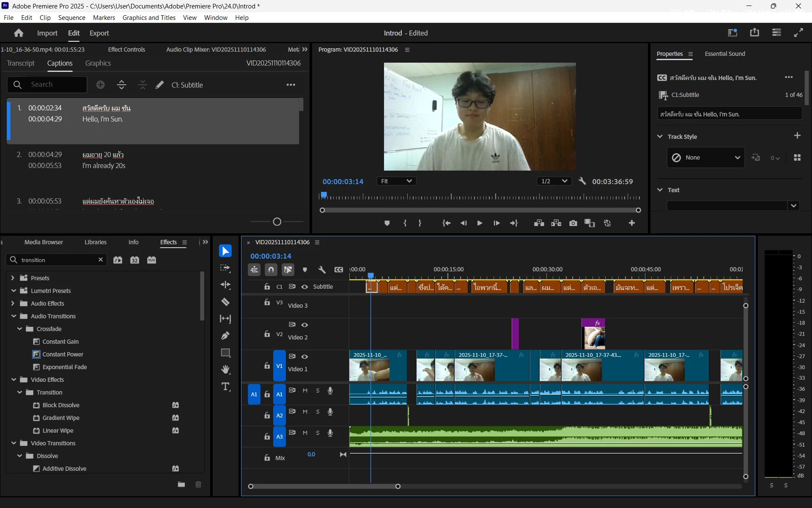Click the caption panel zoom slider handle
The height and width of the screenshot is (508, 812).
pyautogui.click(x=277, y=222)
